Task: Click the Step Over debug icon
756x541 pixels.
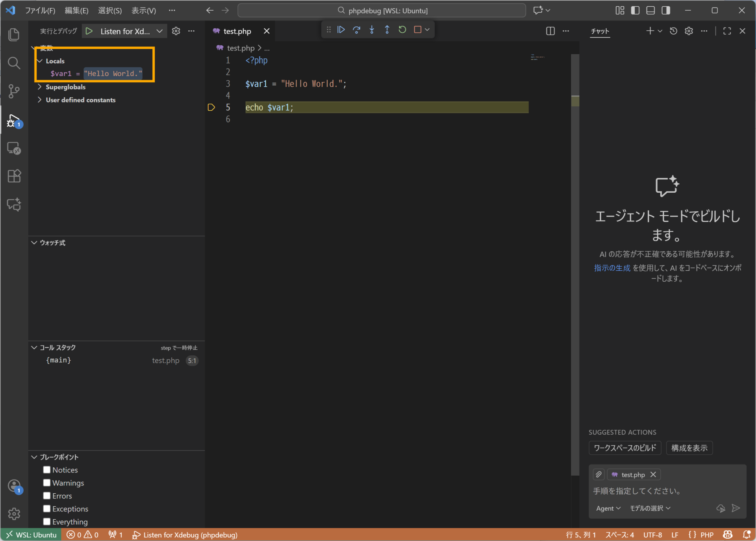Action: click(356, 30)
